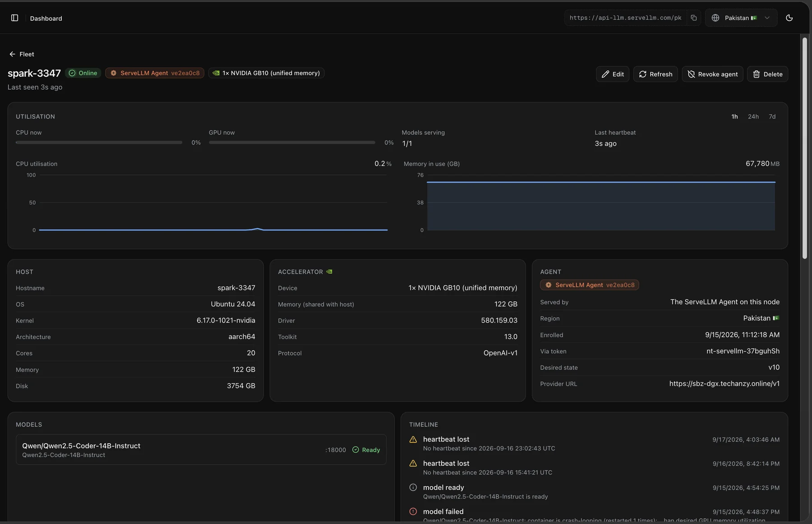812x524 pixels.
Task: Click the Ready check icon for Qwen model
Action: click(355, 450)
